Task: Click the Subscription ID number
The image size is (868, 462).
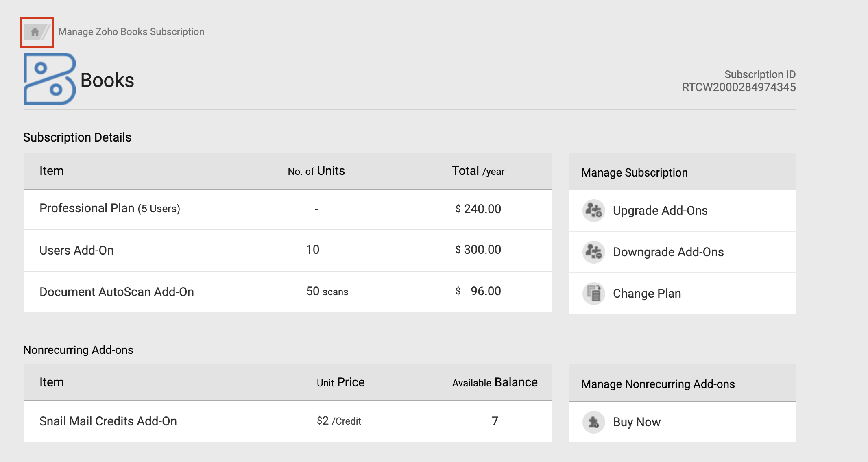Action: [738, 87]
